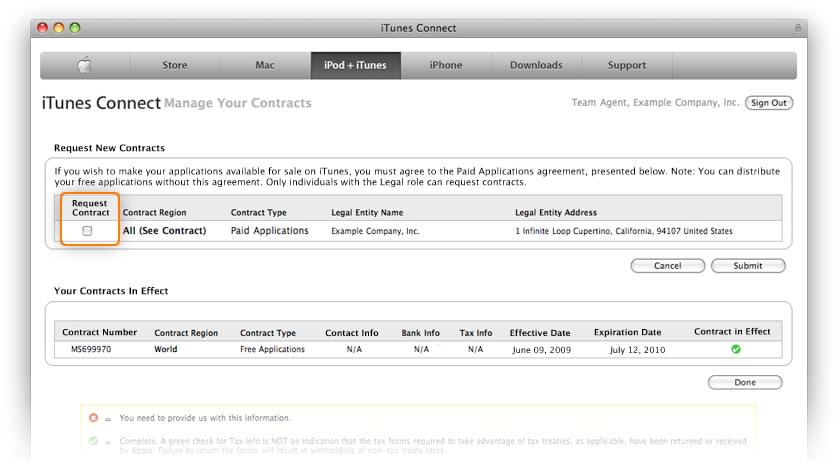Screen dimensions: 838x461
Task: Close the iTunes Connect window
Action: coord(43,28)
